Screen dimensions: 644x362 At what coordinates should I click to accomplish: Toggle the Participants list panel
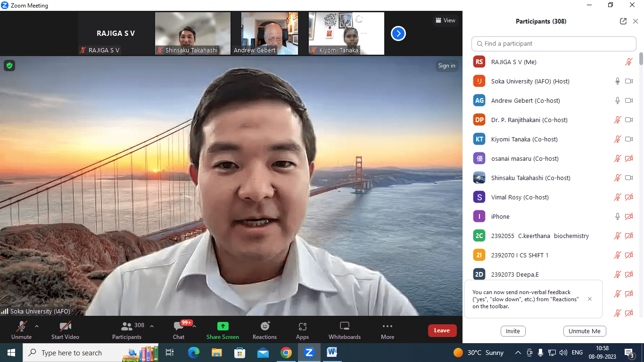tap(126, 330)
